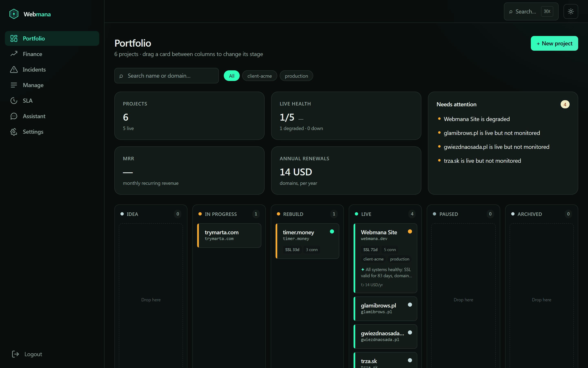Click the Portfolio grid icon in sidebar
The width and height of the screenshot is (588, 368).
point(14,38)
